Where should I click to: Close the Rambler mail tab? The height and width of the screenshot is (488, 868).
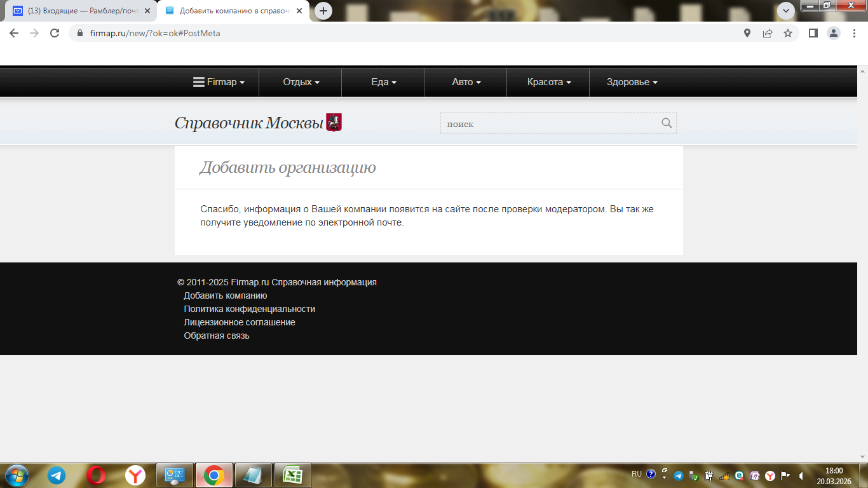[147, 11]
